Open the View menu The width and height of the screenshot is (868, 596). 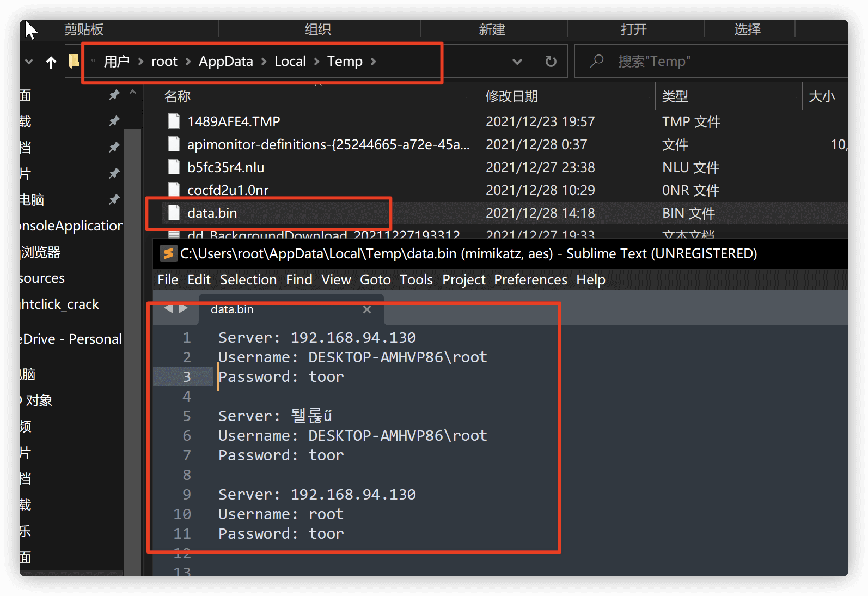pyautogui.click(x=336, y=279)
